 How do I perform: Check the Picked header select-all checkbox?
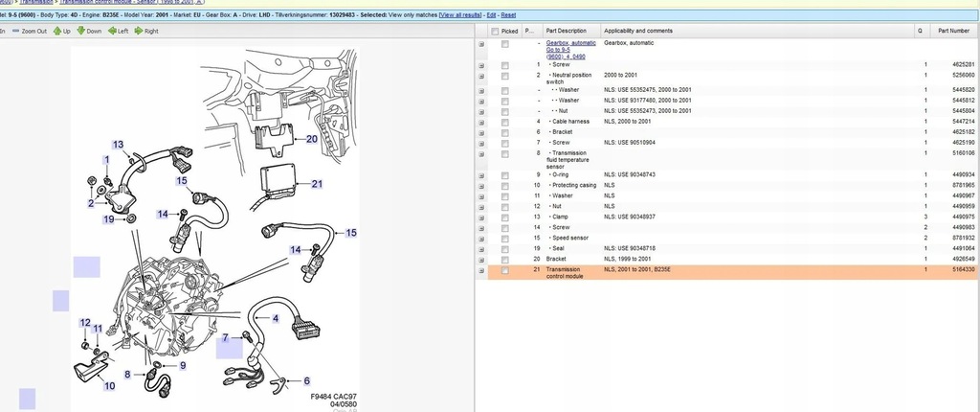[494, 31]
